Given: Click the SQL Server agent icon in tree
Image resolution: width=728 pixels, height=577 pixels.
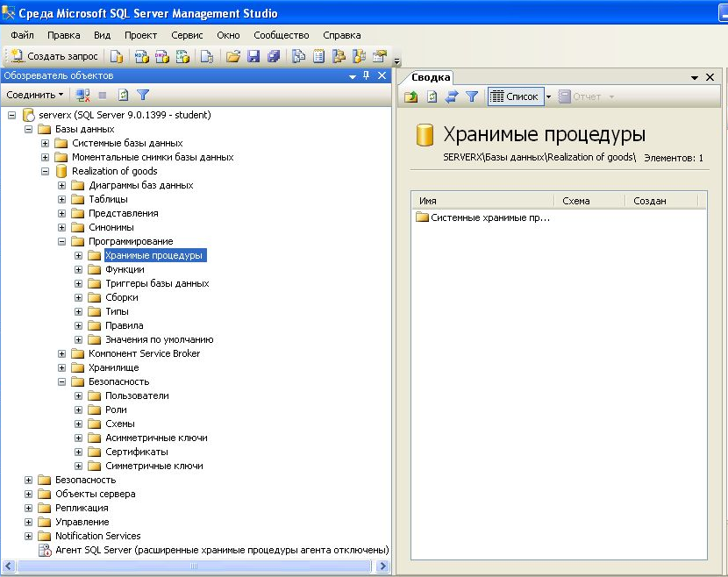Looking at the screenshot, I should coord(45,550).
